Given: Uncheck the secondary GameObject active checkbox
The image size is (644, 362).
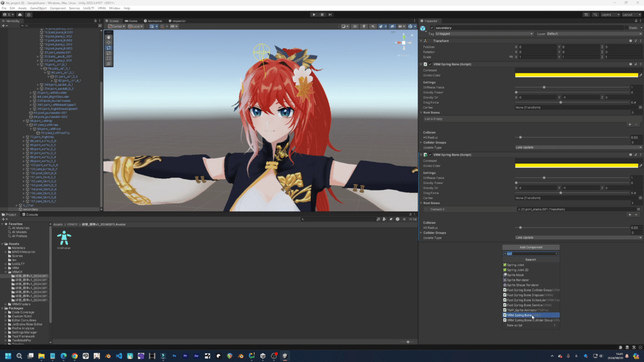Looking at the screenshot, I should [x=431, y=28].
